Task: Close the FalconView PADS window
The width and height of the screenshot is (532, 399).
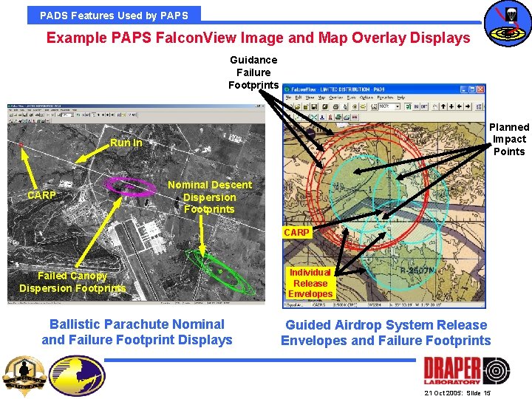Action: 481,89
